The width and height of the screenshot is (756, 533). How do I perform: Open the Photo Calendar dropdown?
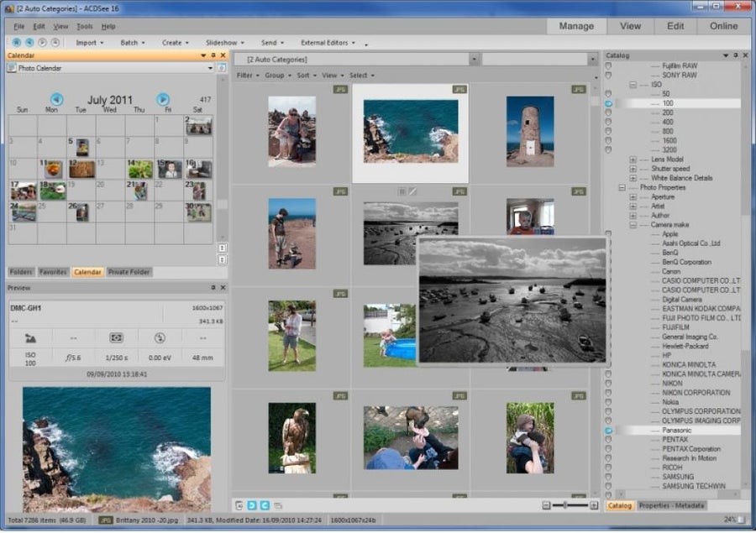point(210,68)
